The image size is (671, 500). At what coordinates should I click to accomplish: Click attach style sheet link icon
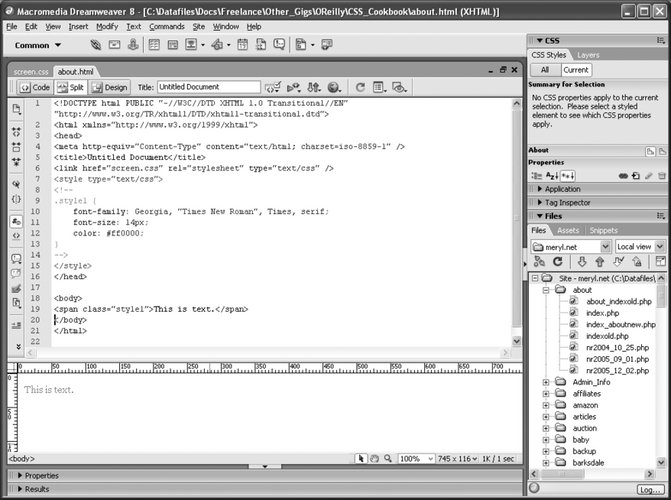(622, 175)
